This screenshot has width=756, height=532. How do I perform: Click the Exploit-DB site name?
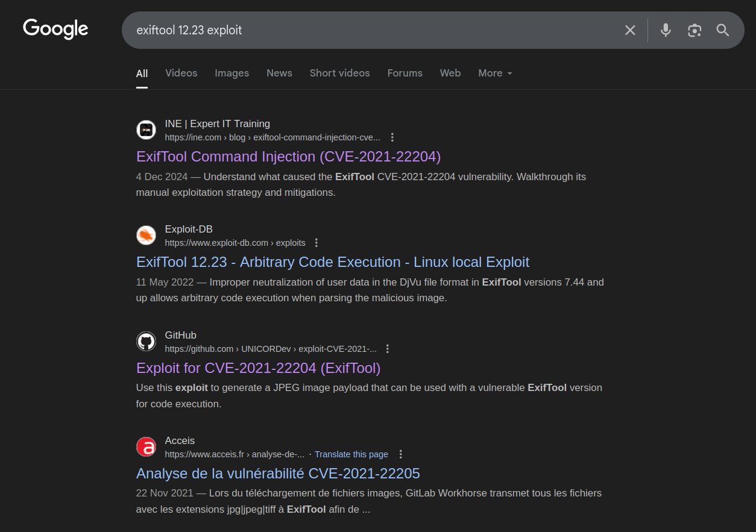(x=189, y=229)
